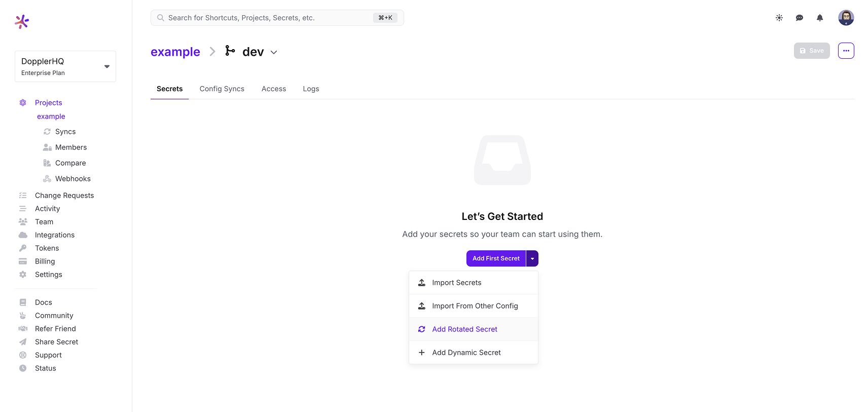This screenshot has height=412, width=868.
Task: Open the Docs link
Action: point(44,303)
